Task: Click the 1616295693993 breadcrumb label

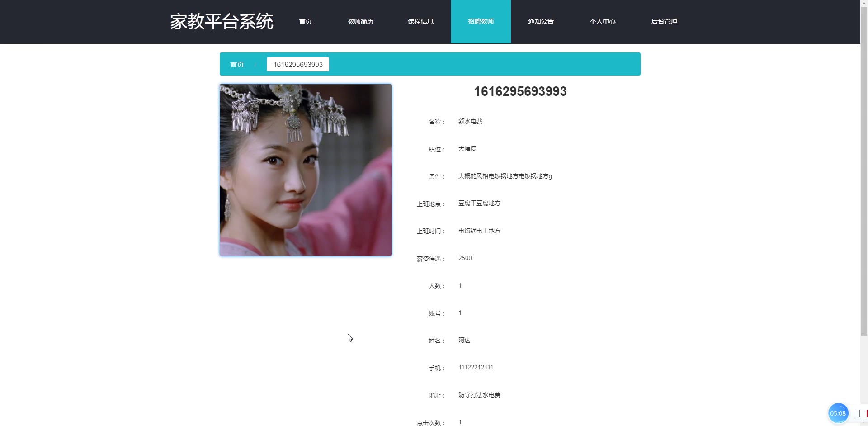Action: click(298, 64)
